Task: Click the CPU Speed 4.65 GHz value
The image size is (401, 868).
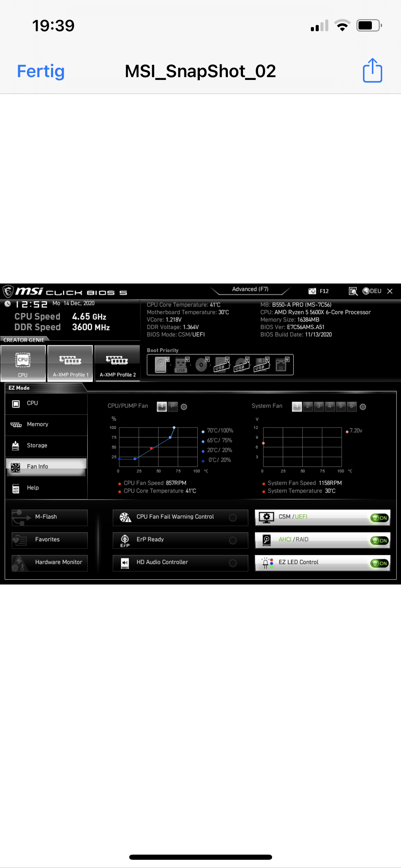Action: click(89, 317)
